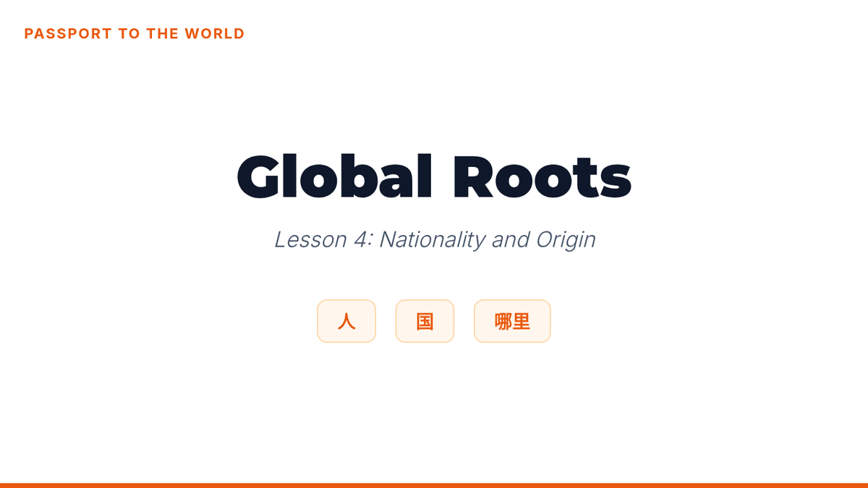
Task: Click the orange bar at slide bottom
Action: [x=434, y=485]
